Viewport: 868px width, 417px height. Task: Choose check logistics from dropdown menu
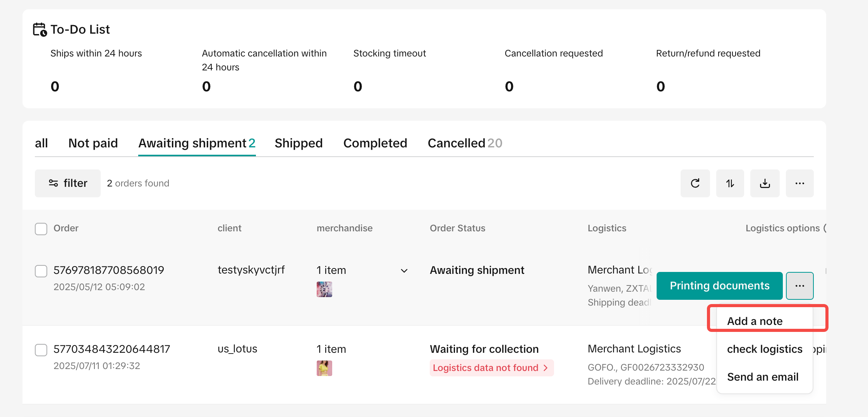click(764, 349)
